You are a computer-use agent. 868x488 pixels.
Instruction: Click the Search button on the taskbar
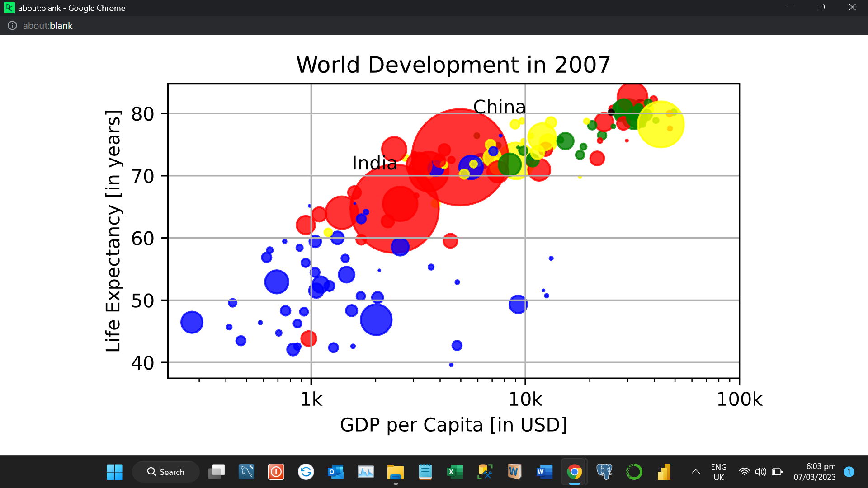166,471
